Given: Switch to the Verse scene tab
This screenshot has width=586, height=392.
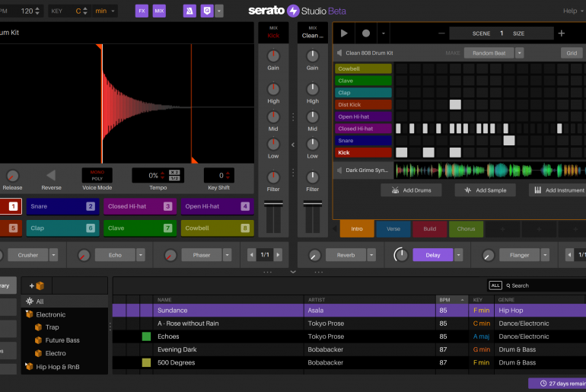Looking at the screenshot, I should pyautogui.click(x=393, y=228).
